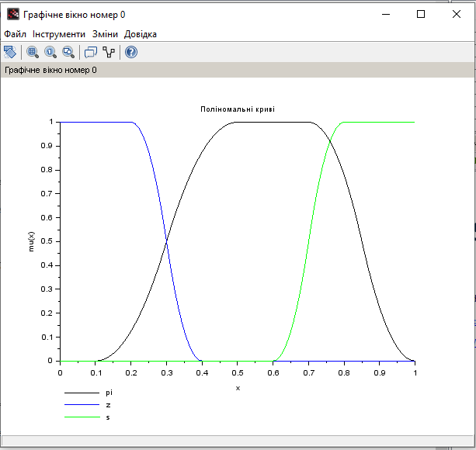The width and height of the screenshot is (476, 450).
Task: Minimize the graphic window
Action: (x=386, y=14)
